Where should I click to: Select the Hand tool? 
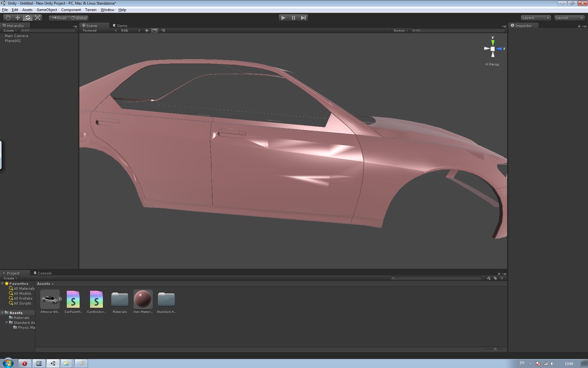8,18
